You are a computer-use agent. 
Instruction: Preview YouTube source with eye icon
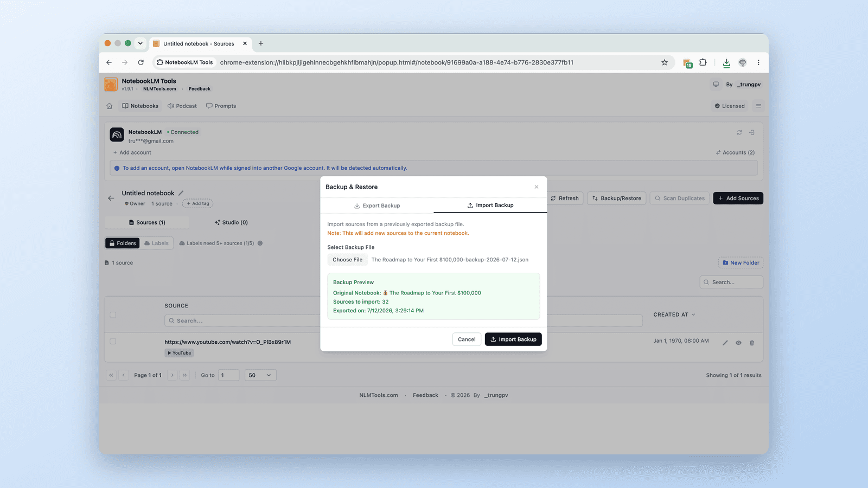[x=738, y=343]
